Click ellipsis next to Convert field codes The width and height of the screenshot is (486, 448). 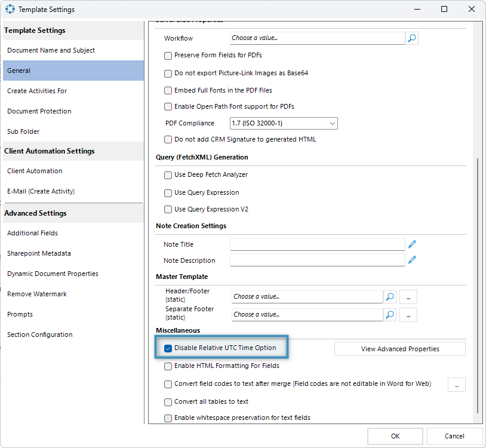[x=456, y=385]
